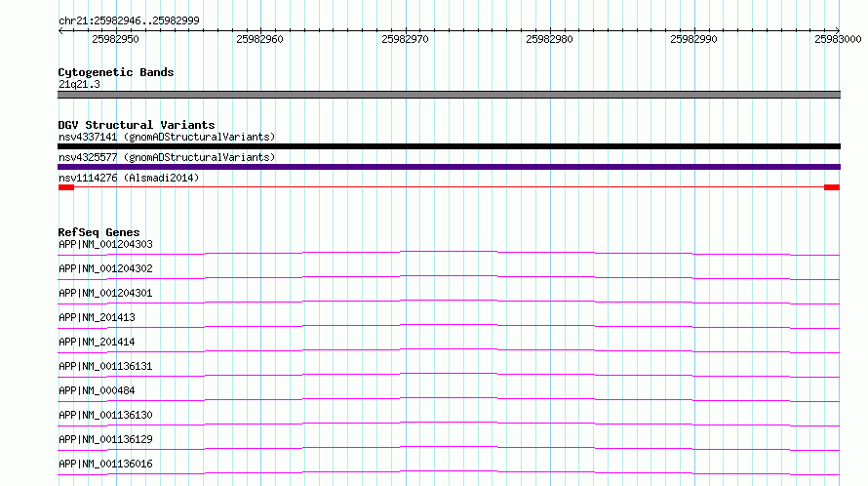
Task: Open transcript APP|NM_201413
Action: (97, 317)
